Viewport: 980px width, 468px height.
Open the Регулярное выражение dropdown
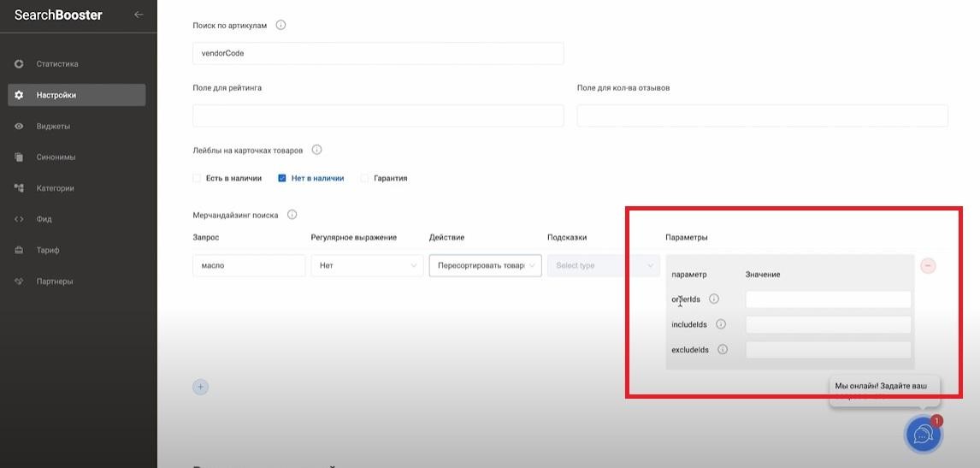(x=366, y=265)
